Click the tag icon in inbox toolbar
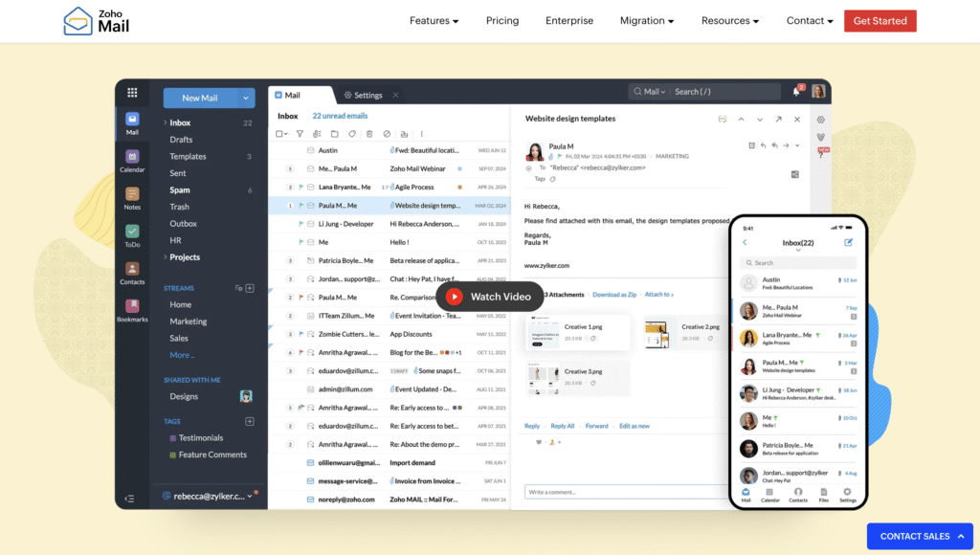This screenshot has width=980, height=555. pos(352,134)
